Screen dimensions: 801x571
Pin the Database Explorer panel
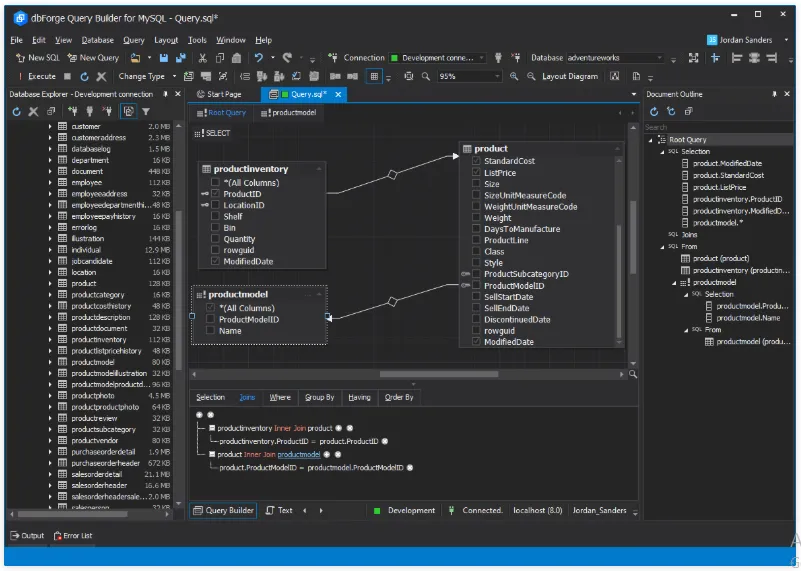pos(166,94)
